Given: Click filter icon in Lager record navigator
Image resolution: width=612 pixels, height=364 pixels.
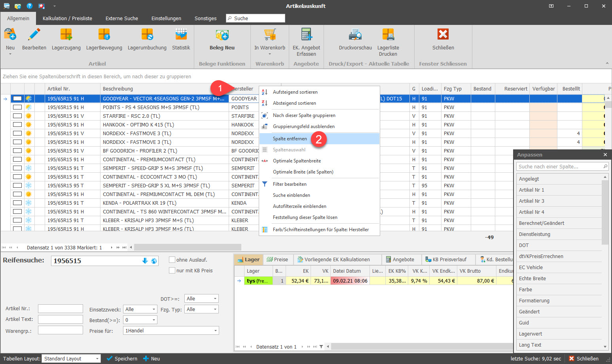Looking at the screenshot, I should [x=321, y=347].
